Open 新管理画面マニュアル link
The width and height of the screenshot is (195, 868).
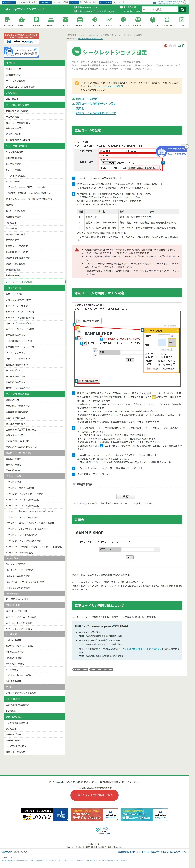point(88,7)
